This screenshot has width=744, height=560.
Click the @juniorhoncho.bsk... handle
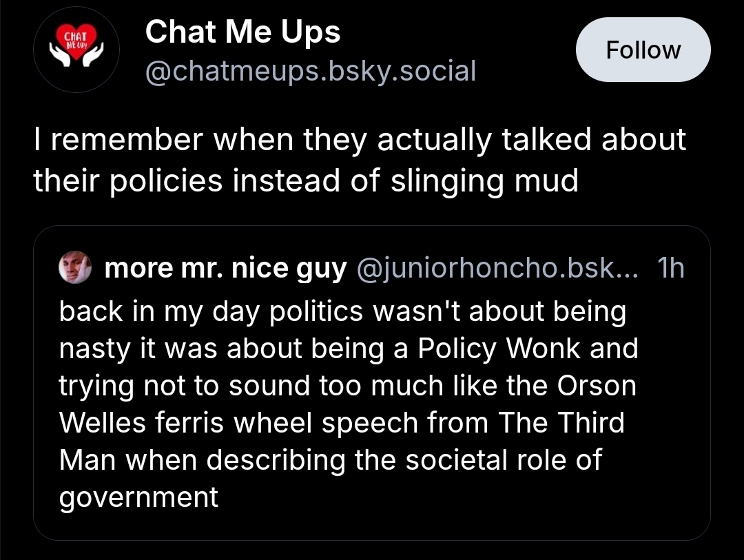[497, 269]
